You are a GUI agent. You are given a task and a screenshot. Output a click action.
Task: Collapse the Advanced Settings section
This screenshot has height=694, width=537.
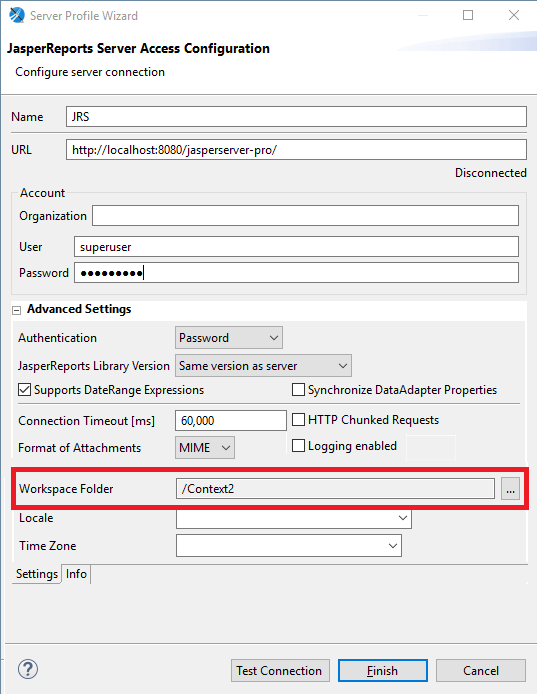tap(16, 310)
